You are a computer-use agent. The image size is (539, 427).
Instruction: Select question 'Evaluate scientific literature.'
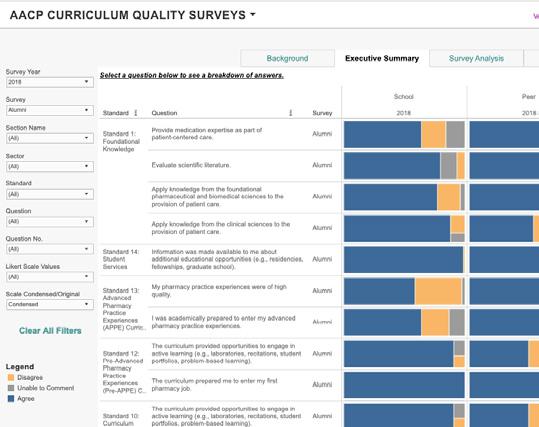[x=191, y=165]
